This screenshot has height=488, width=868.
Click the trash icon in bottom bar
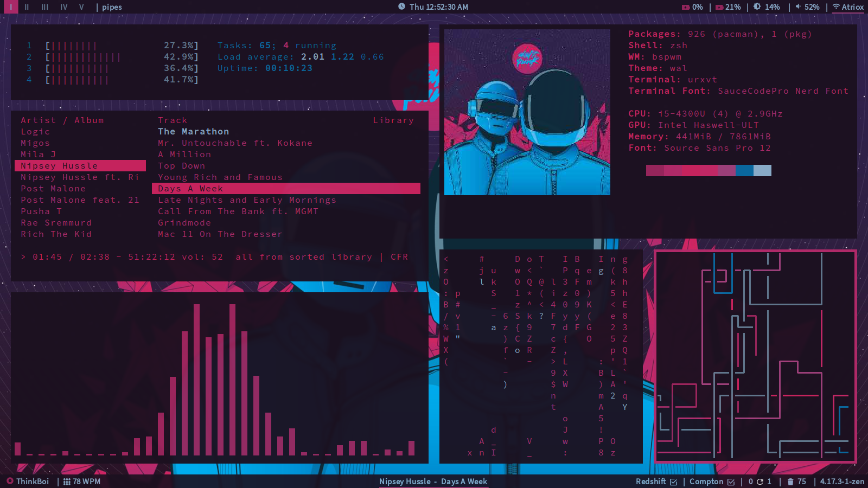coord(790,481)
